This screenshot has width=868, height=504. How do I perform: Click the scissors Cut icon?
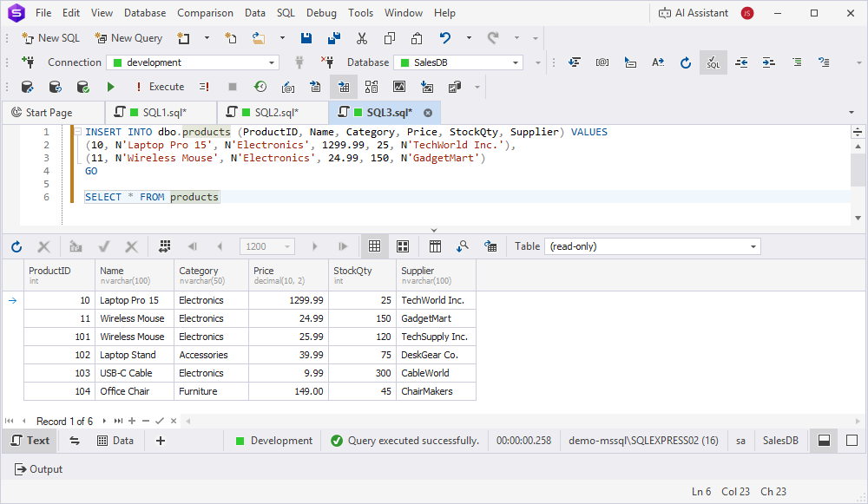coord(362,38)
